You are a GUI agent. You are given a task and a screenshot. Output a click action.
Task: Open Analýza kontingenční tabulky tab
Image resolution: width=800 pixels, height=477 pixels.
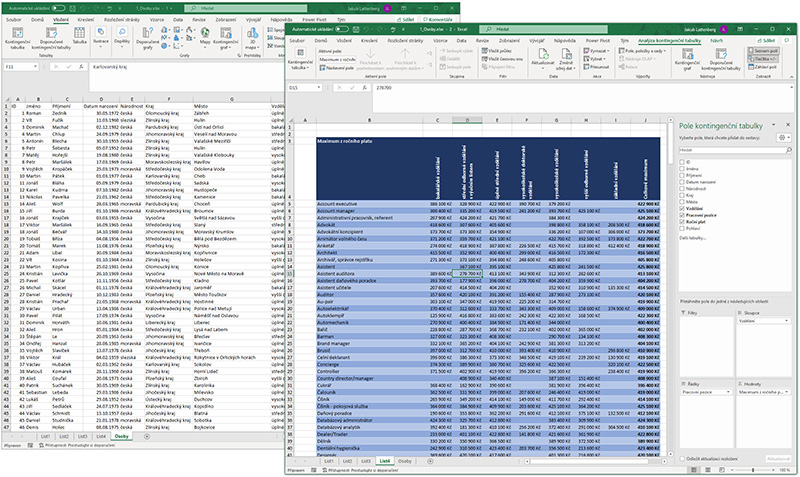(669, 40)
